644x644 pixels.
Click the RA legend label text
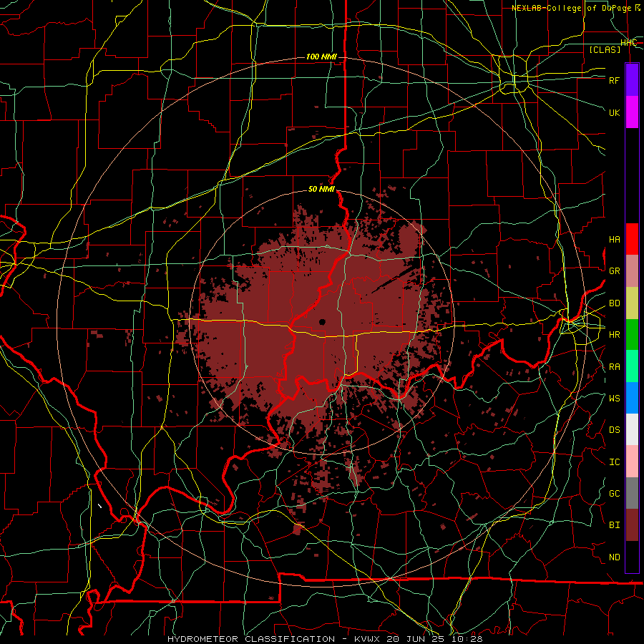(x=614, y=367)
